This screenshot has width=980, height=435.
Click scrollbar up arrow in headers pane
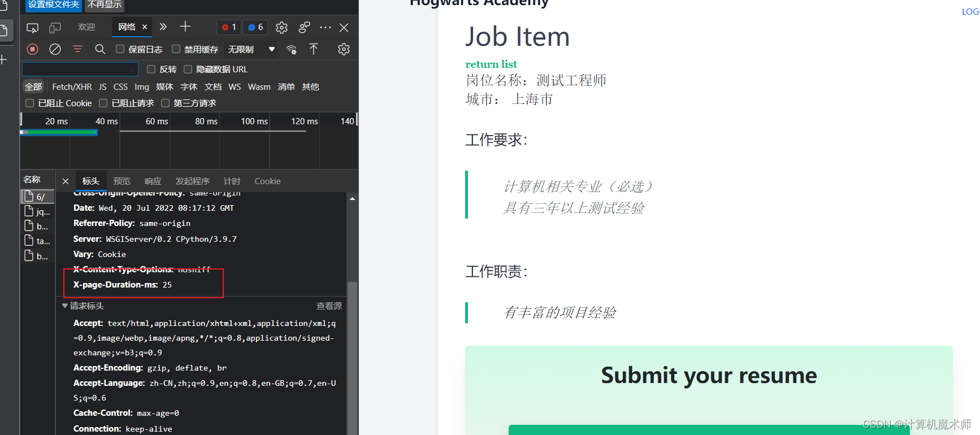(352, 198)
